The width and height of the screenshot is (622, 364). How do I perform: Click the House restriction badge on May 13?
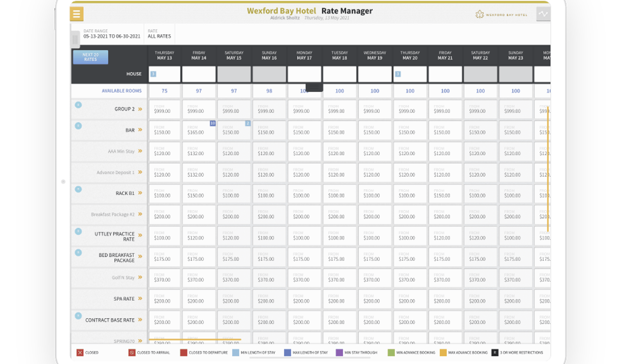click(154, 74)
